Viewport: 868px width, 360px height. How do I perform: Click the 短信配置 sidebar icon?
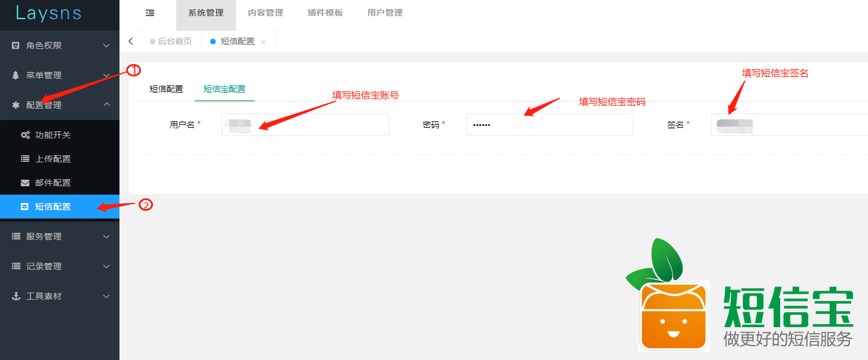(24, 207)
